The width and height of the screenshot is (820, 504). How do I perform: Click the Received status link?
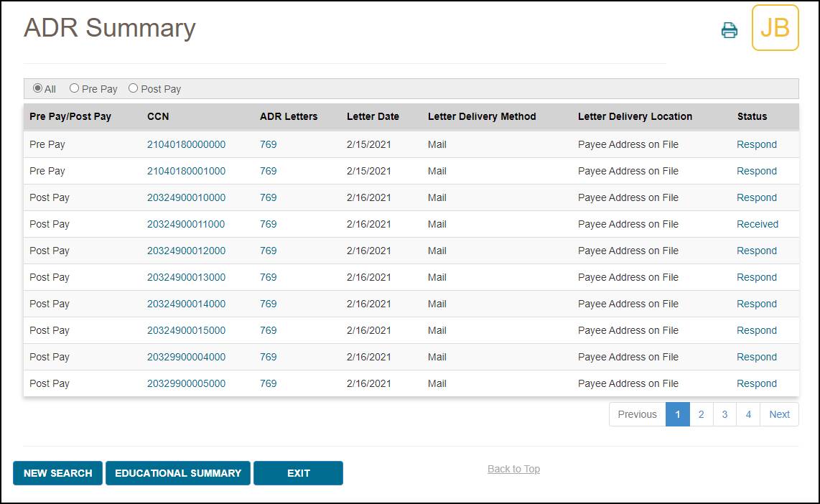[x=758, y=224]
